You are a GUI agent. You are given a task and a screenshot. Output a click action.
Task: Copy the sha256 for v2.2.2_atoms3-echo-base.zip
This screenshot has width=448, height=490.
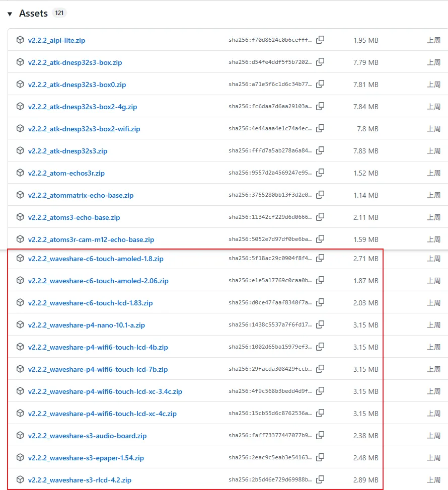coord(320,217)
